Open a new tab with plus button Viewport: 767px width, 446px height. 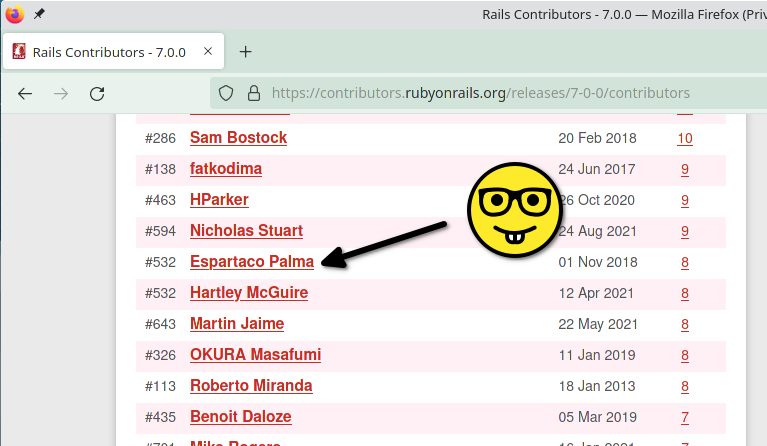pyautogui.click(x=246, y=52)
